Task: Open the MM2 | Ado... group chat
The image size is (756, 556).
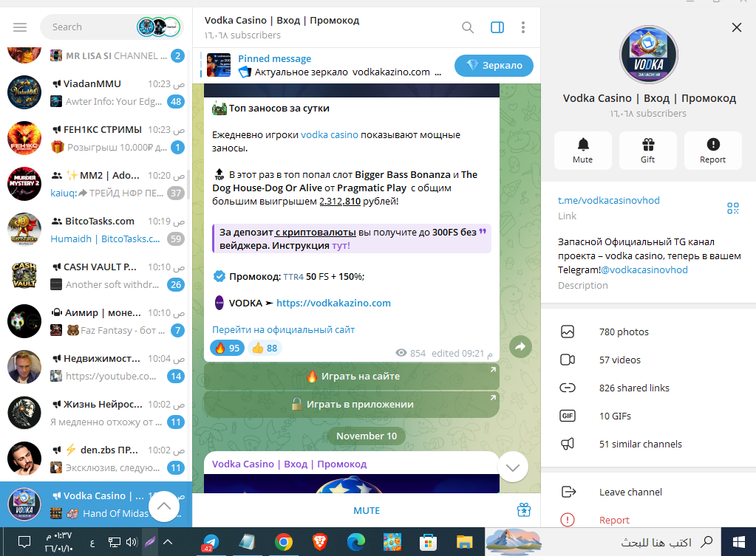Action: point(96,184)
